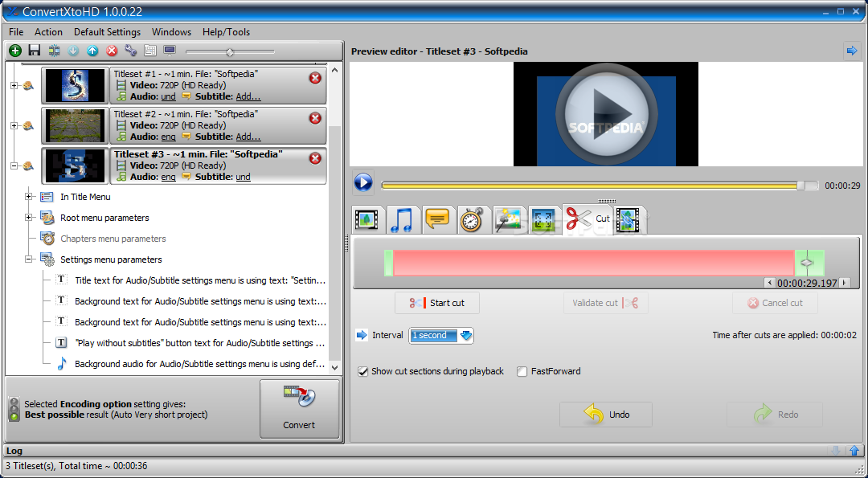This screenshot has width=868, height=478.
Task: Click the Convert button
Action: (x=299, y=409)
